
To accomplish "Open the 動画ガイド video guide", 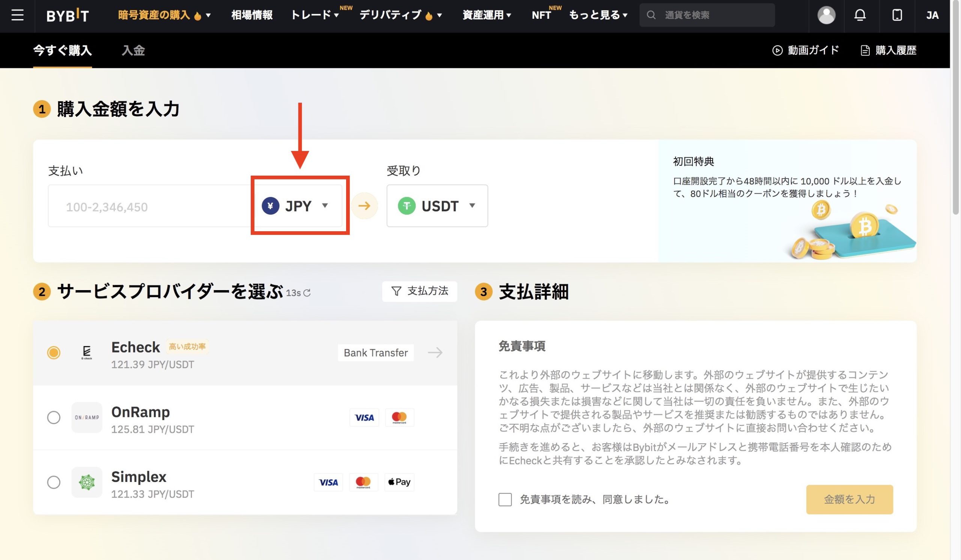I will tap(806, 50).
